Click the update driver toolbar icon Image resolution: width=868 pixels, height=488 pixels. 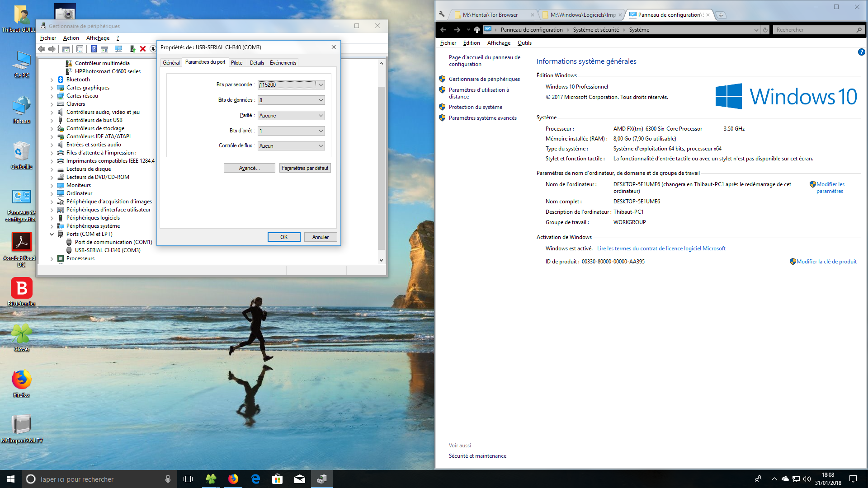[132, 49]
